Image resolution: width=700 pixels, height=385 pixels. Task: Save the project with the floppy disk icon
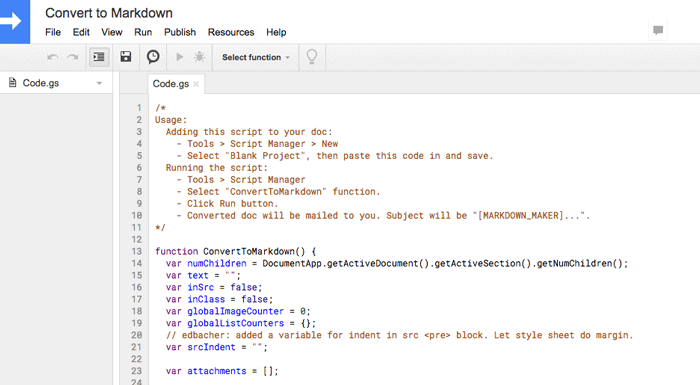(x=126, y=57)
